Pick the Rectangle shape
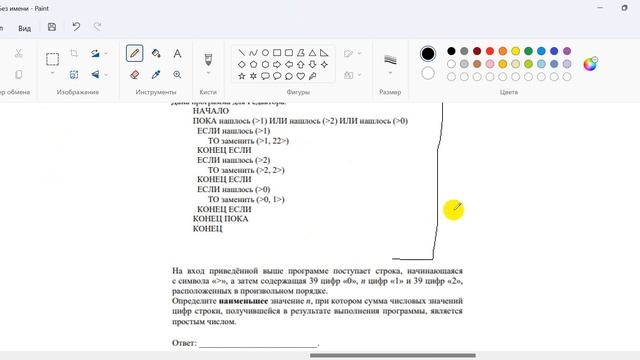The width and height of the screenshot is (640, 360). click(x=277, y=53)
